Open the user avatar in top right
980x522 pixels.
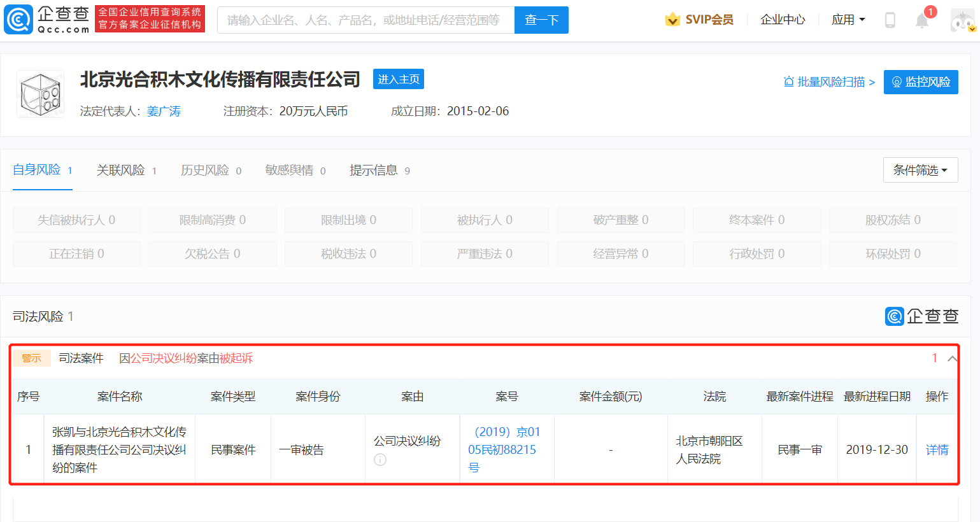pyautogui.click(x=962, y=20)
